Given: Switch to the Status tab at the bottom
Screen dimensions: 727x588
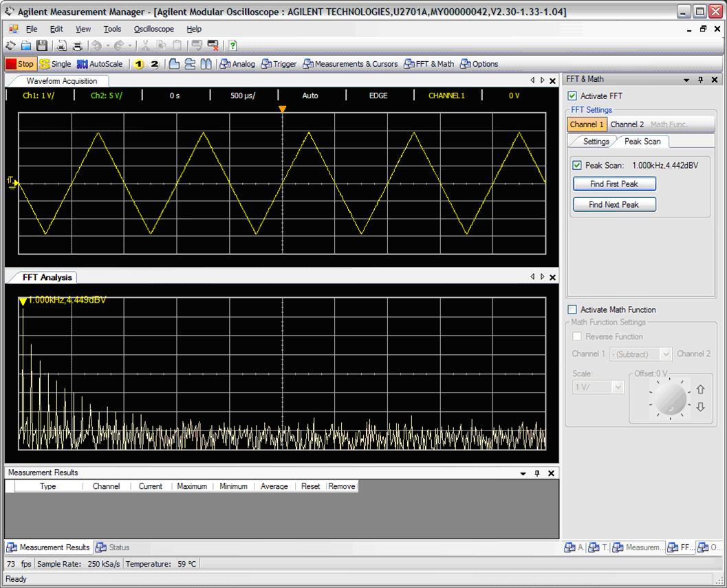Looking at the screenshot, I should [113, 547].
